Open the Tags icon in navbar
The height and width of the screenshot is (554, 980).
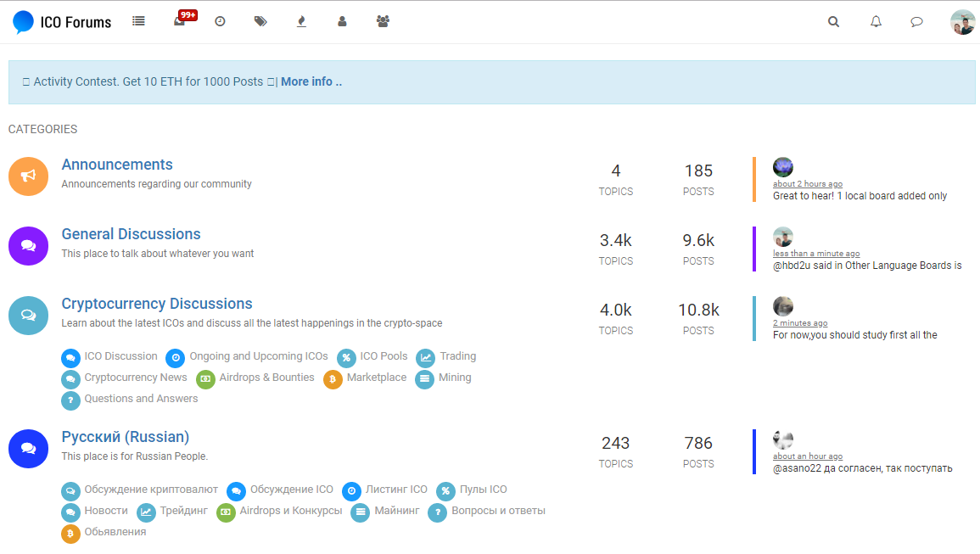(x=260, y=21)
